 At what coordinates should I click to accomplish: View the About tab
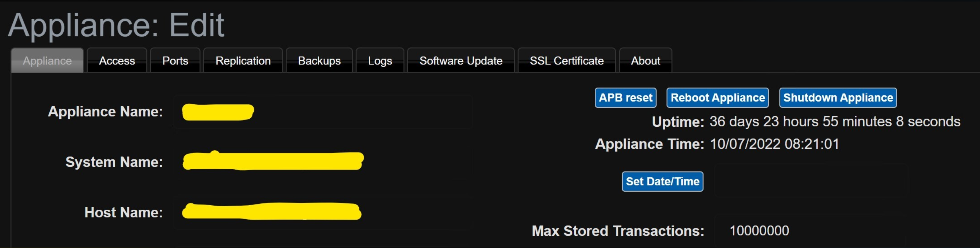click(645, 60)
